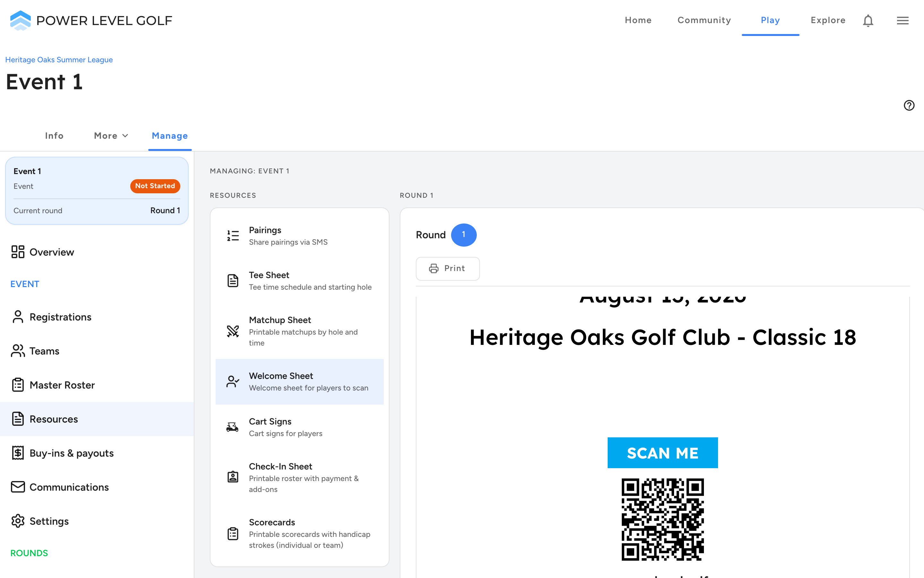
Task: Click the Teams people icon
Action: [x=18, y=351]
